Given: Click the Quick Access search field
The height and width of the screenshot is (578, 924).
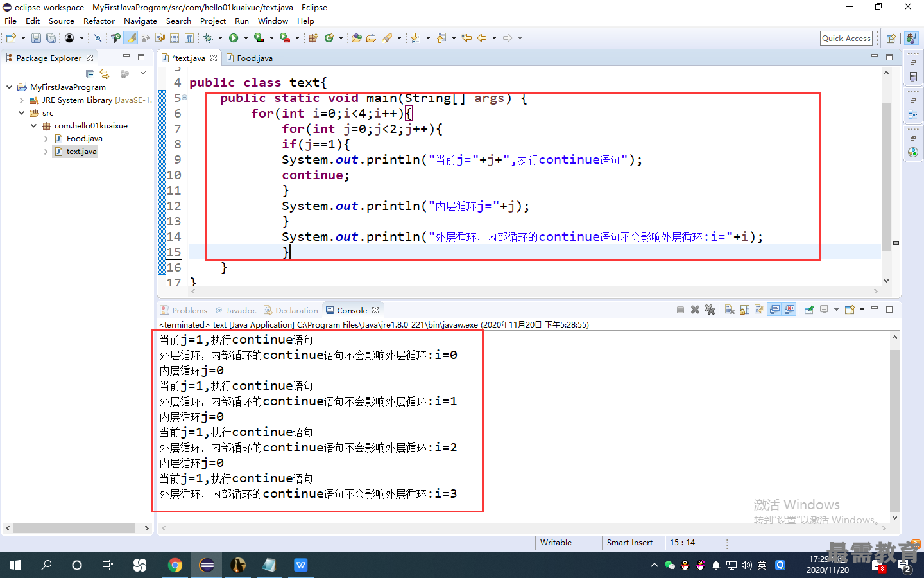Looking at the screenshot, I should (x=846, y=38).
